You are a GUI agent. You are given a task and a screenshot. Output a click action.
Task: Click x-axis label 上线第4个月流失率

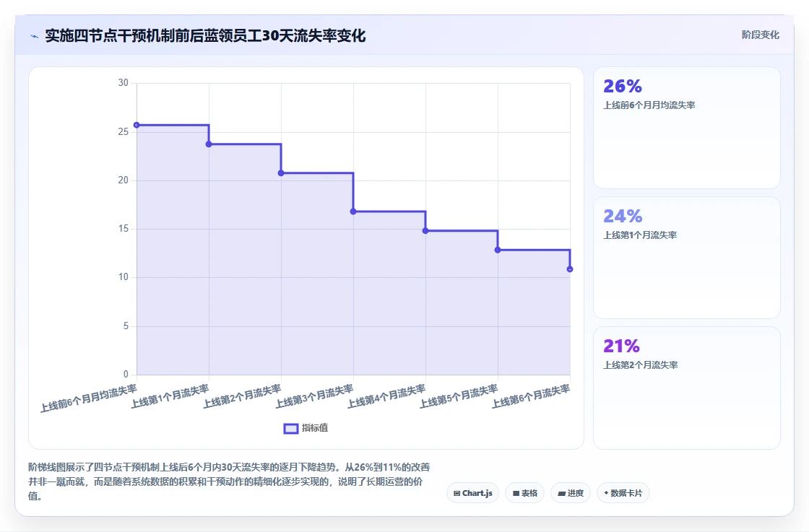coord(386,396)
